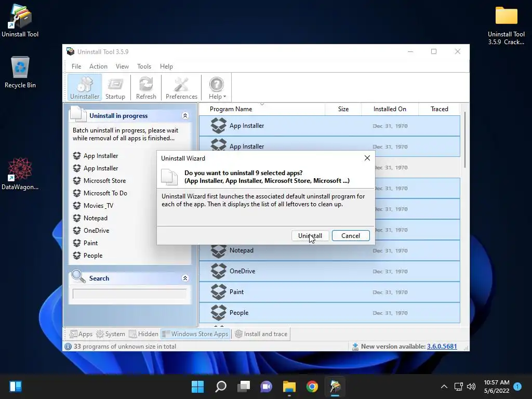The width and height of the screenshot is (532, 399).
Task: Click the download icon beside new version
Action: tap(355, 347)
